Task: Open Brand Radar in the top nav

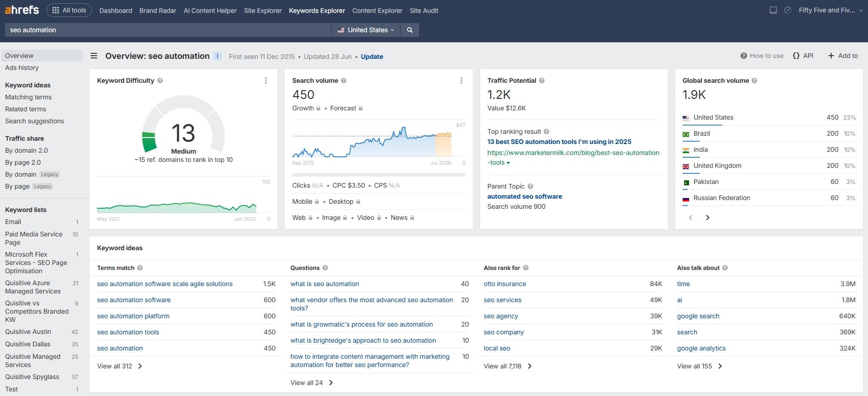Action: coord(158,10)
